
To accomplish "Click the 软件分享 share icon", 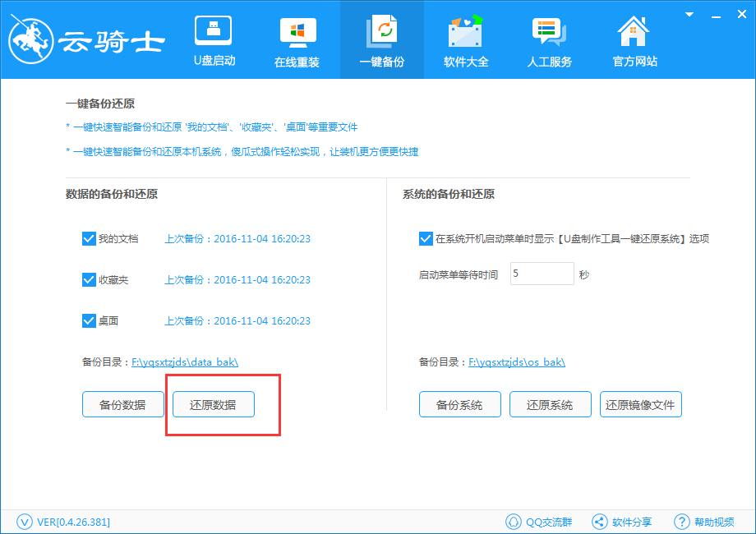I will pyautogui.click(x=599, y=522).
